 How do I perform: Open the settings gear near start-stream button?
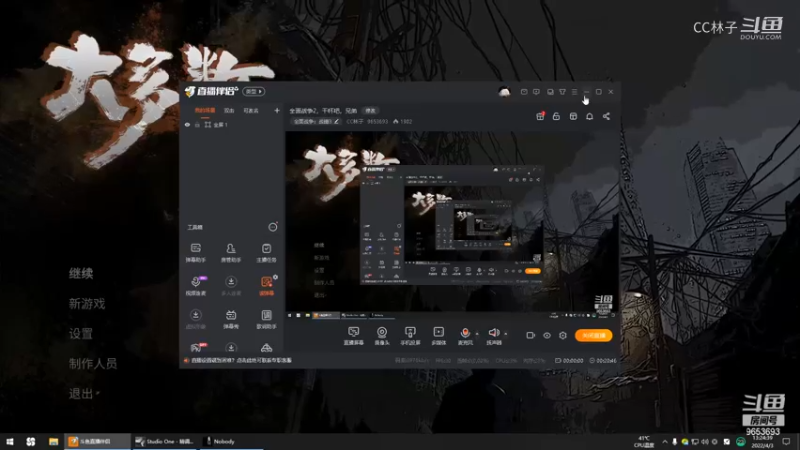tap(563, 335)
